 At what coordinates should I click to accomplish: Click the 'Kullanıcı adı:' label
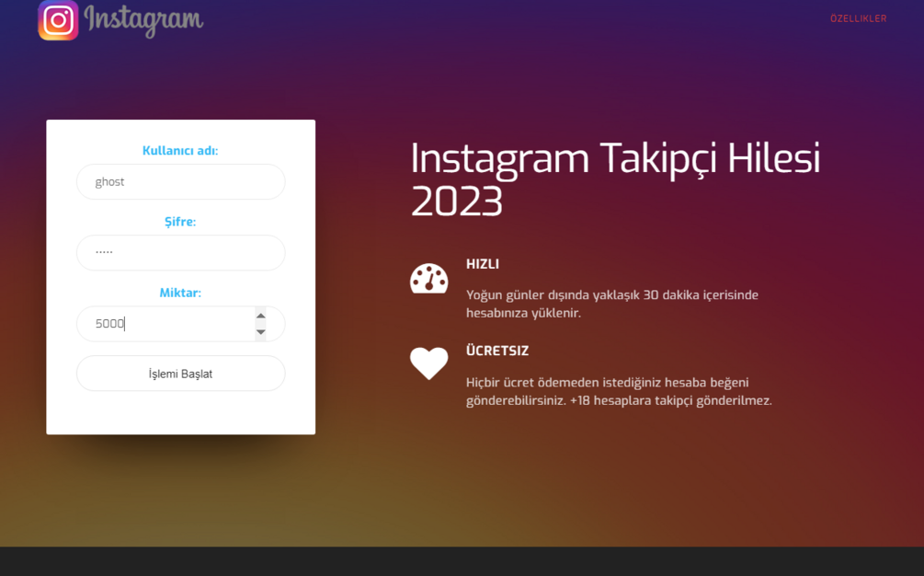pos(180,150)
